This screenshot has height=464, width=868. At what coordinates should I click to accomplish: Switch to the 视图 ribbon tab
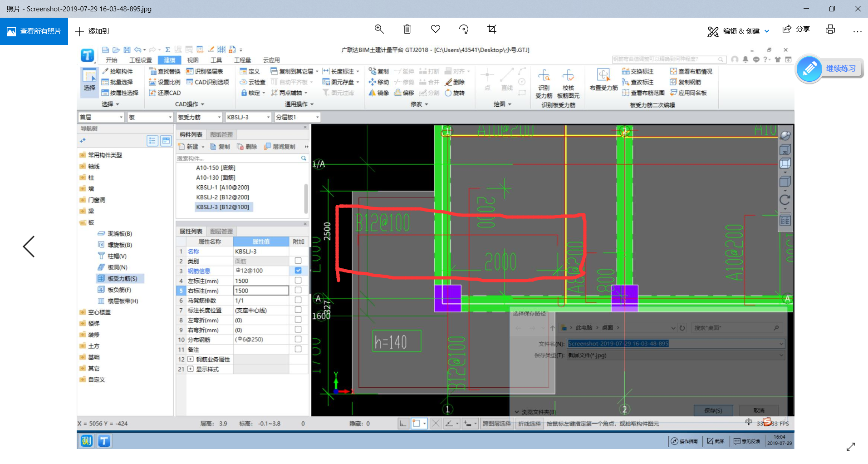(193, 60)
